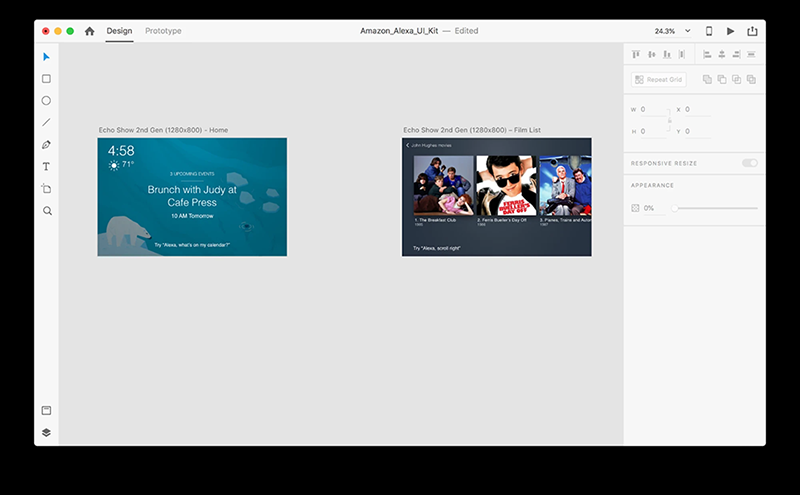Select the Line tool
The width and height of the screenshot is (800, 495).
click(x=46, y=122)
